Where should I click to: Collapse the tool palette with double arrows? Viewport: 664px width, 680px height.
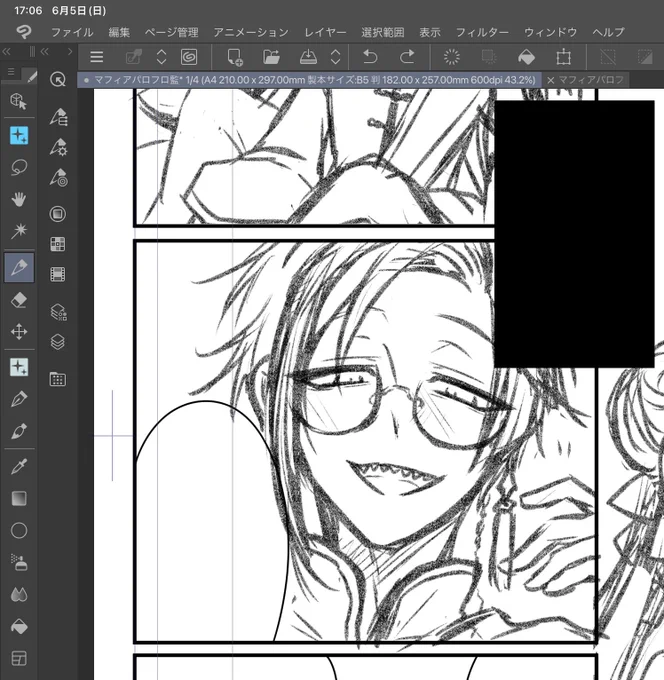pyautogui.click(x=6, y=52)
